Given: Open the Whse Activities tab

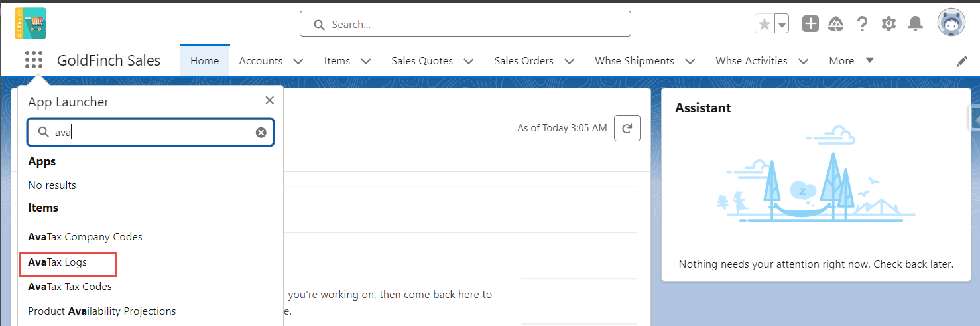Looking at the screenshot, I should point(752,60).
